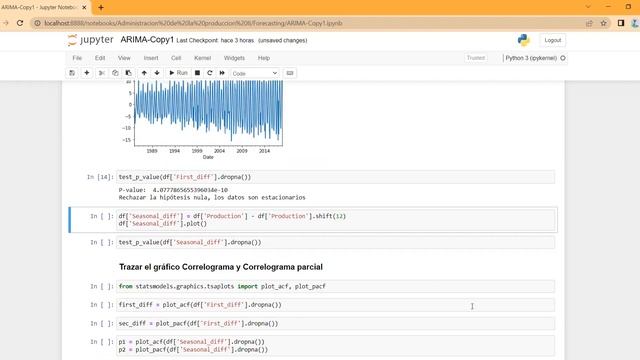Screen dimensions: 640x360
Task: Click the p2 = plot_pacf Seasonal_diff line
Action: [x=193, y=350]
